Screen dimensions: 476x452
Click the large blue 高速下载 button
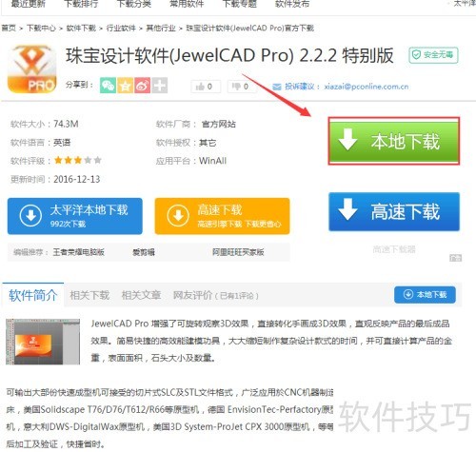pos(394,211)
